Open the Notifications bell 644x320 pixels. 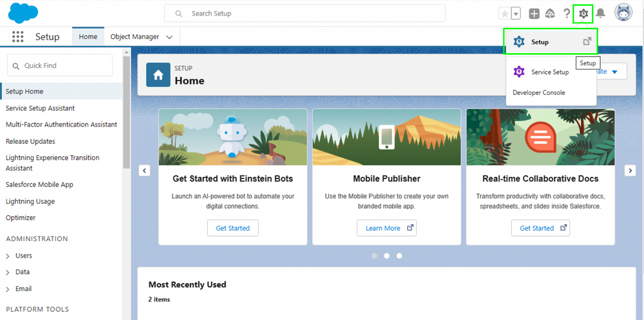point(601,13)
